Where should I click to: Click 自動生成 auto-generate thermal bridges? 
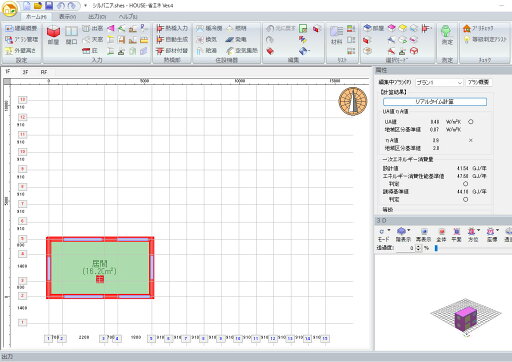pos(172,40)
